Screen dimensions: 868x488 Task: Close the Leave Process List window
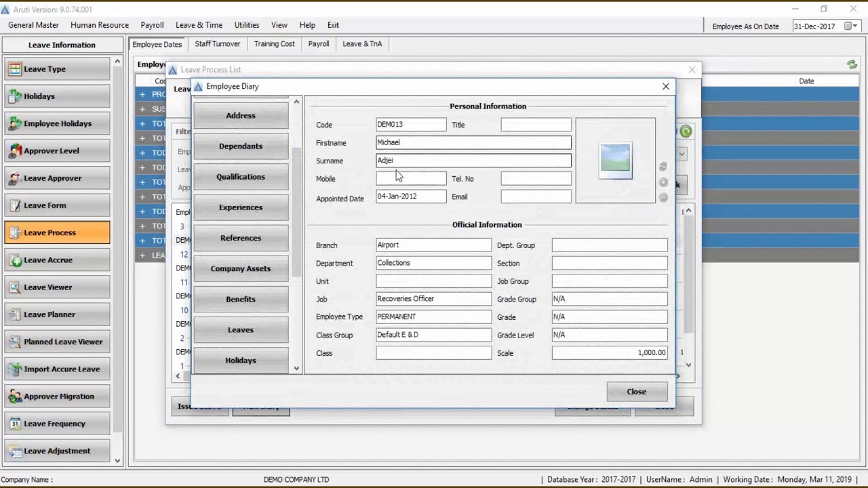coord(692,70)
